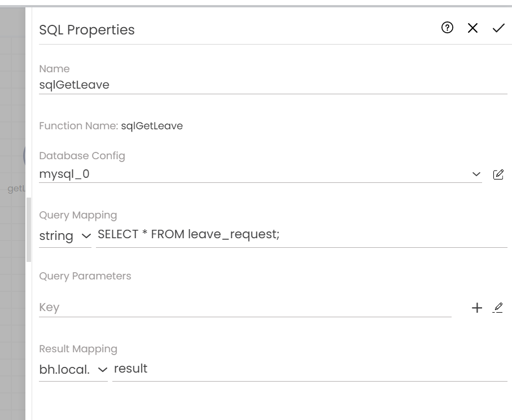Open the string type dropdown for query
This screenshot has width=512, height=420.
coord(65,236)
